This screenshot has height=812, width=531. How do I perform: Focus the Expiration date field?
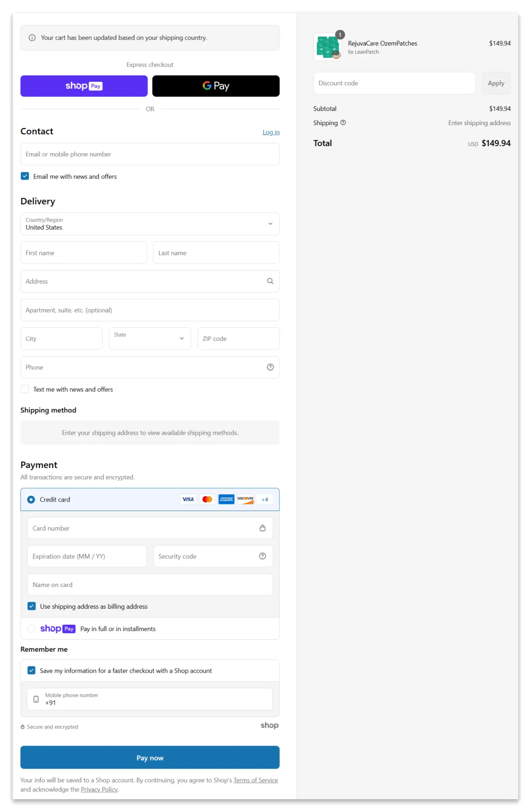[x=87, y=556]
